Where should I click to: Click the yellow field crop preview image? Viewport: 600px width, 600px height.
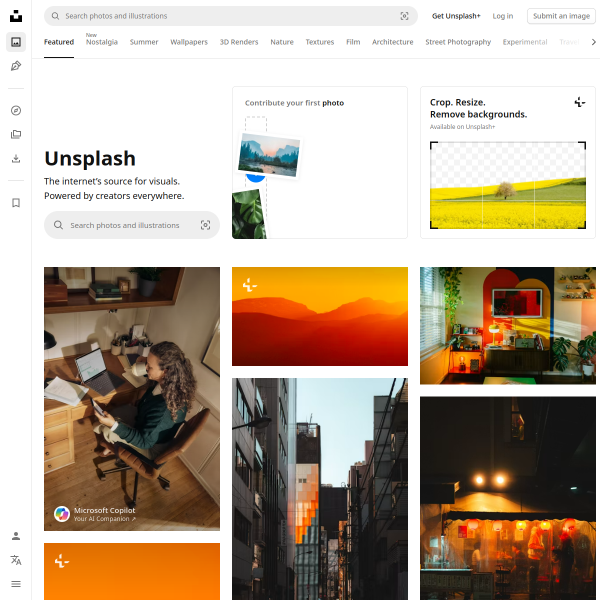(x=508, y=185)
